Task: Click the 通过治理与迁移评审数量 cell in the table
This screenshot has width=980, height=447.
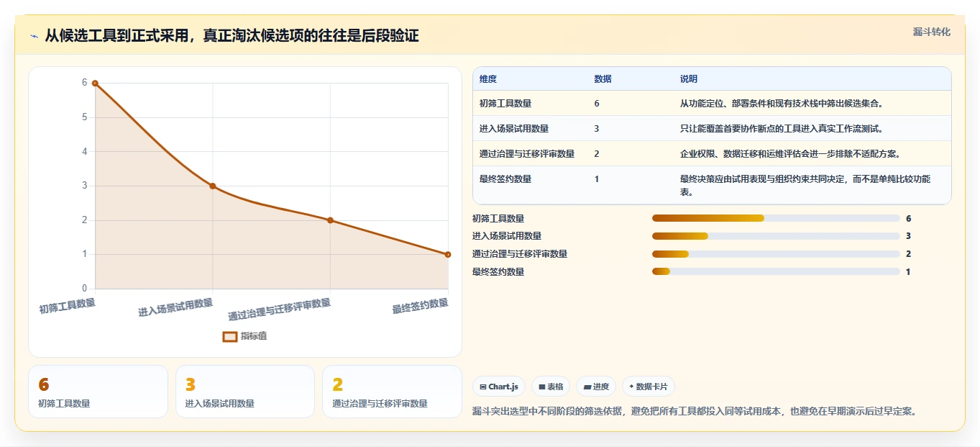Action: (527, 154)
